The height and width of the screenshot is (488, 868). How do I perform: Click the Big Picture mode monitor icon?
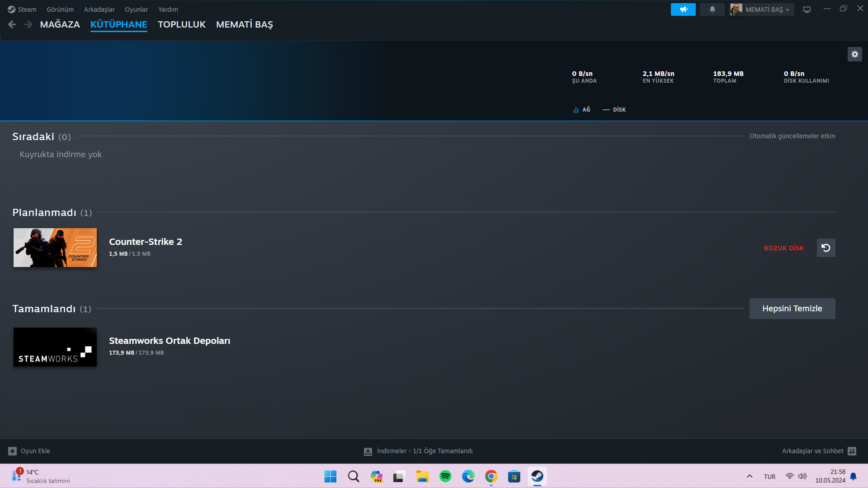click(807, 9)
